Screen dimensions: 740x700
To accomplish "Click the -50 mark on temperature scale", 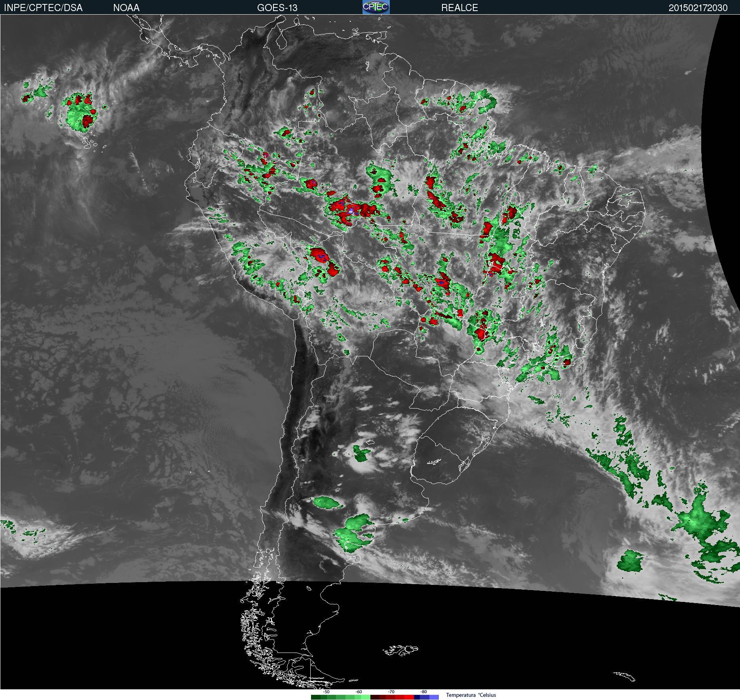I will [x=326, y=692].
